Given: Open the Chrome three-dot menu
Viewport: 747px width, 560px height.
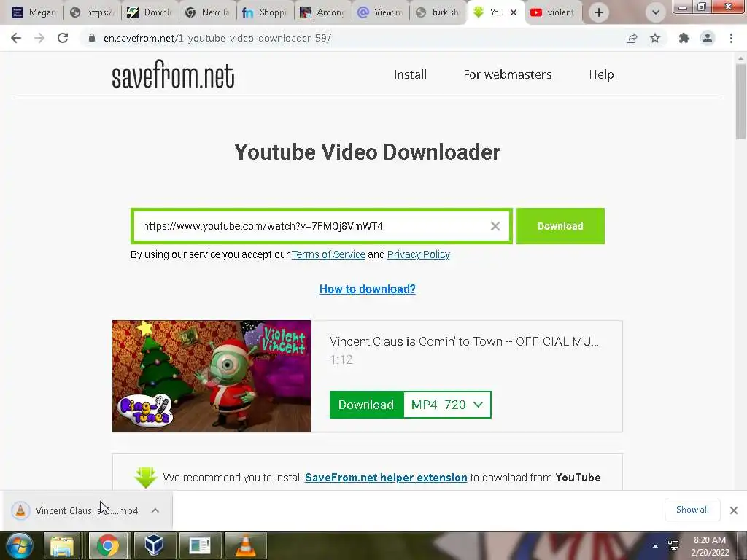Looking at the screenshot, I should click(x=731, y=38).
